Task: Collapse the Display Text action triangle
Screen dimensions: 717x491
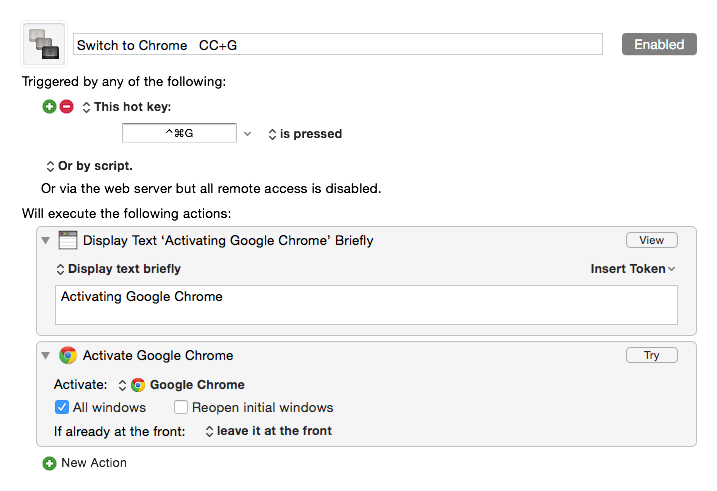Action: click(x=45, y=240)
